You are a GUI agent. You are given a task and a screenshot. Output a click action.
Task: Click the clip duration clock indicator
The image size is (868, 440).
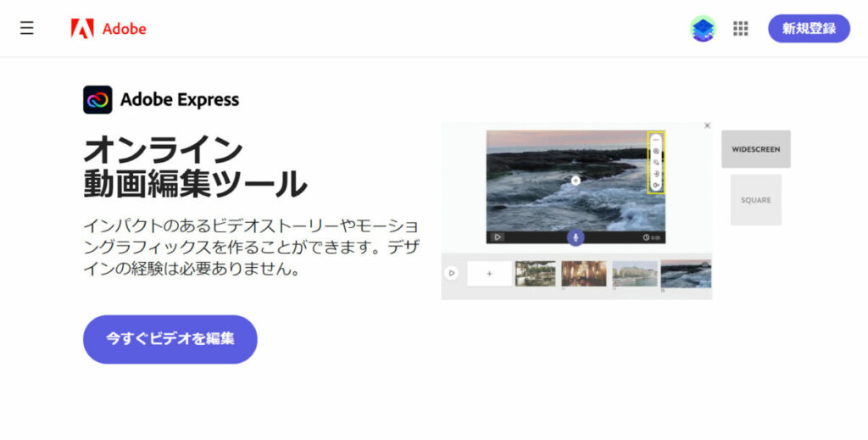pyautogui.click(x=652, y=237)
